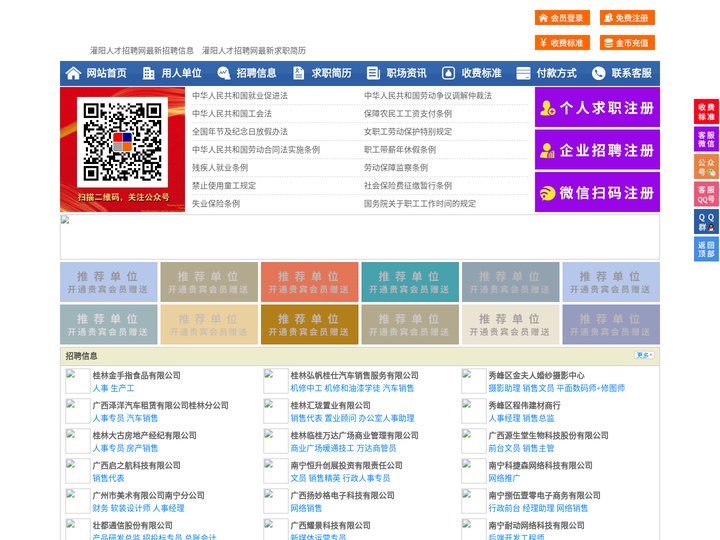Click the 销售总监 job link
Viewport: 720px width, 540px height.
[538, 418]
